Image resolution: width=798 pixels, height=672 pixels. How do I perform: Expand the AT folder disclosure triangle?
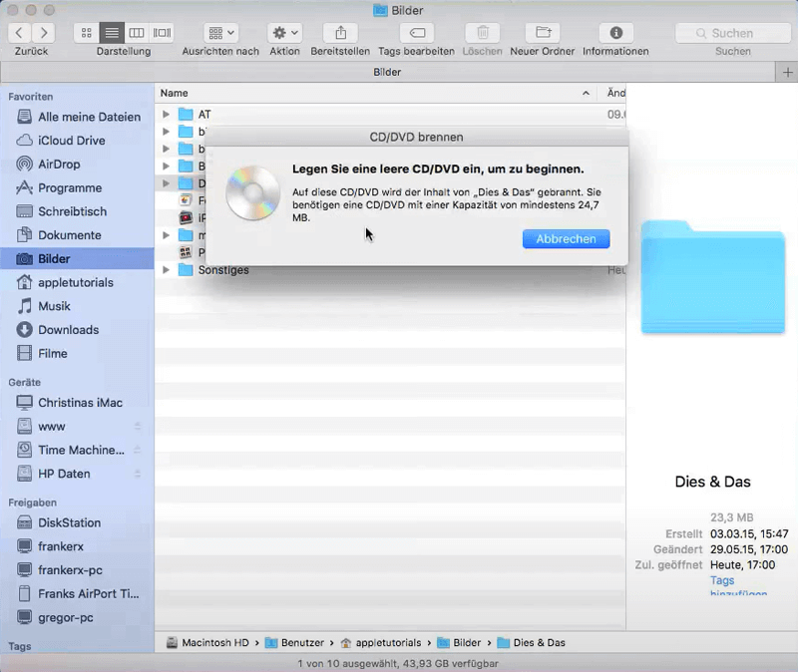[166, 115]
